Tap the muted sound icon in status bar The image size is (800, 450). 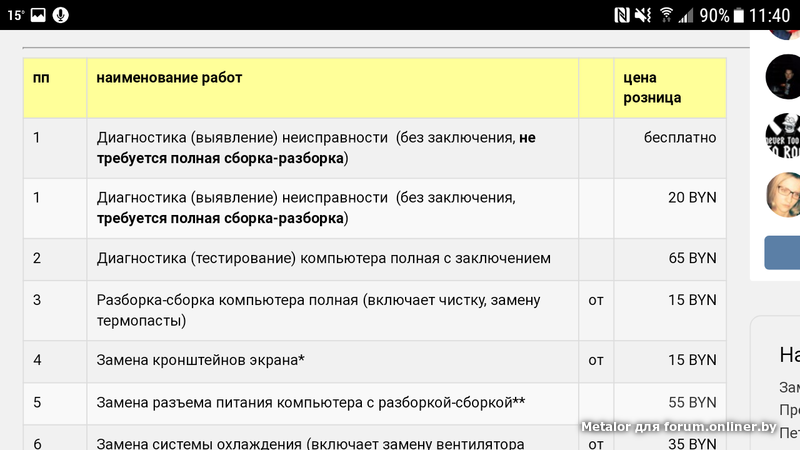pyautogui.click(x=643, y=15)
